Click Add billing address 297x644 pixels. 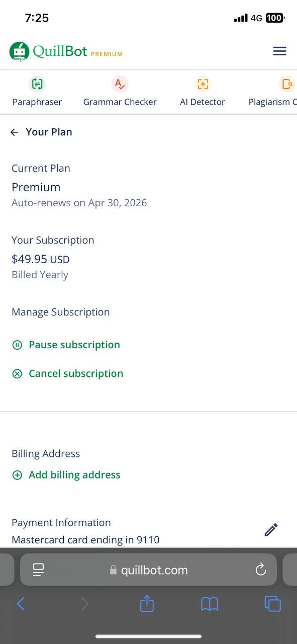(x=66, y=475)
